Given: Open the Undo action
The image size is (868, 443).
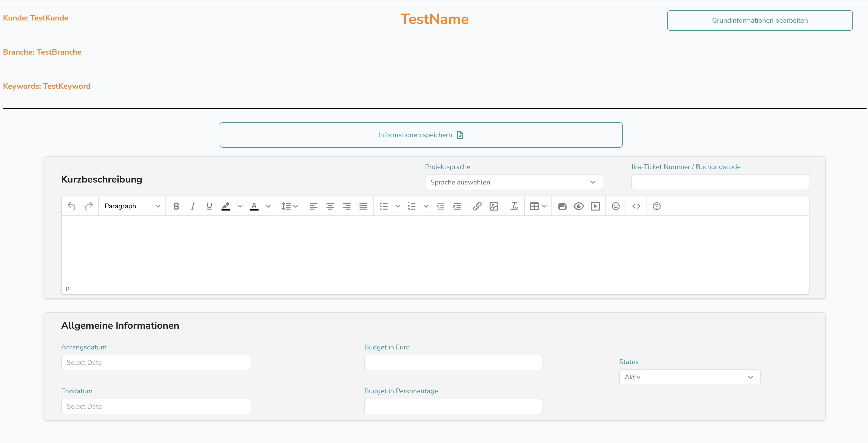Looking at the screenshot, I should click(72, 206).
